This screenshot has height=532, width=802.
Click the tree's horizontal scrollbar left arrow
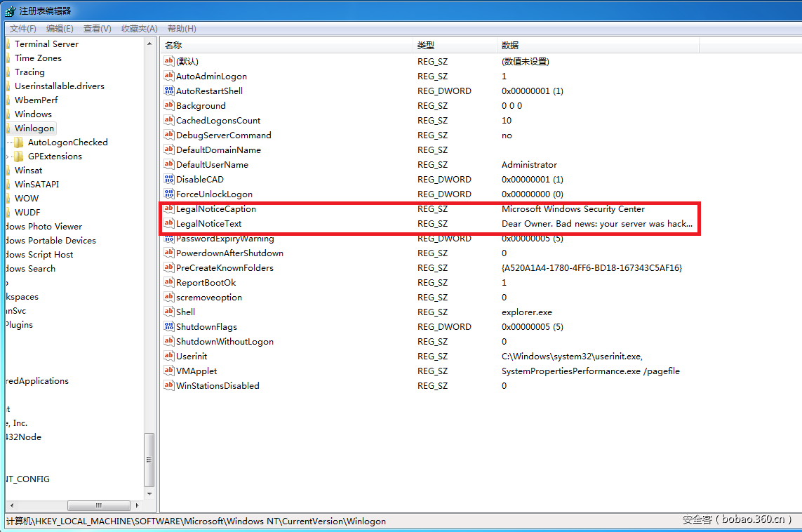pos(11,505)
